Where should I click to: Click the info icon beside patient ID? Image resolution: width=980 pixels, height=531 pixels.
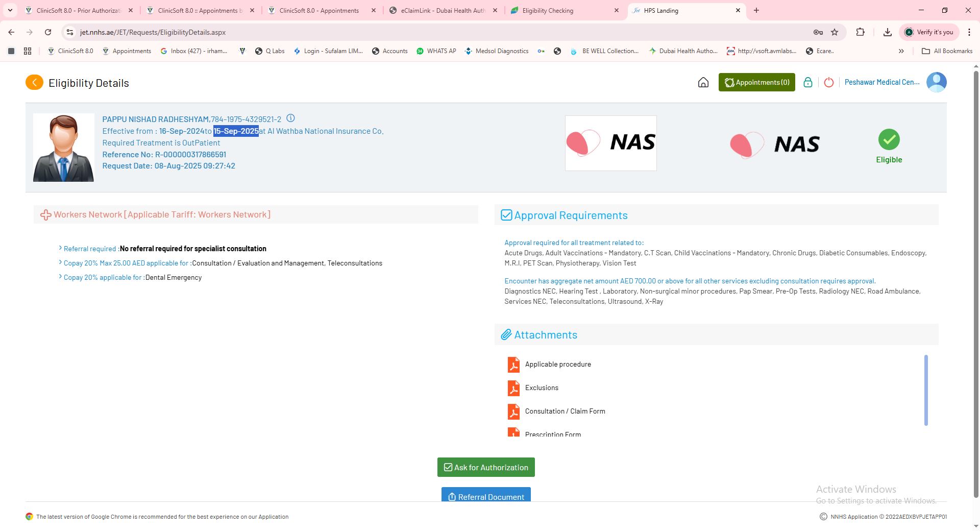[290, 118]
